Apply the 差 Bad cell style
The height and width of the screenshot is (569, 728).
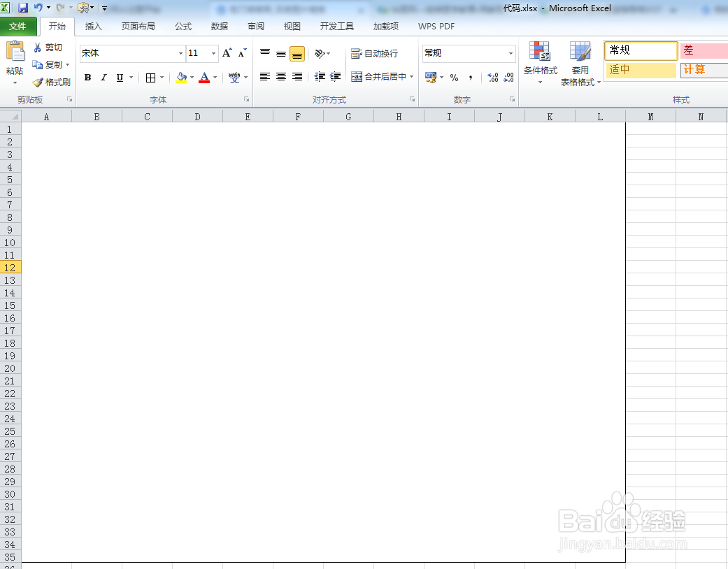(704, 50)
